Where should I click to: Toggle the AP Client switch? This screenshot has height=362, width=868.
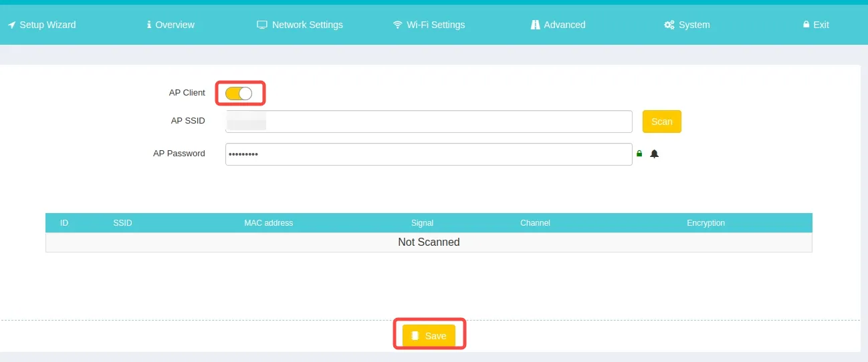(x=239, y=94)
